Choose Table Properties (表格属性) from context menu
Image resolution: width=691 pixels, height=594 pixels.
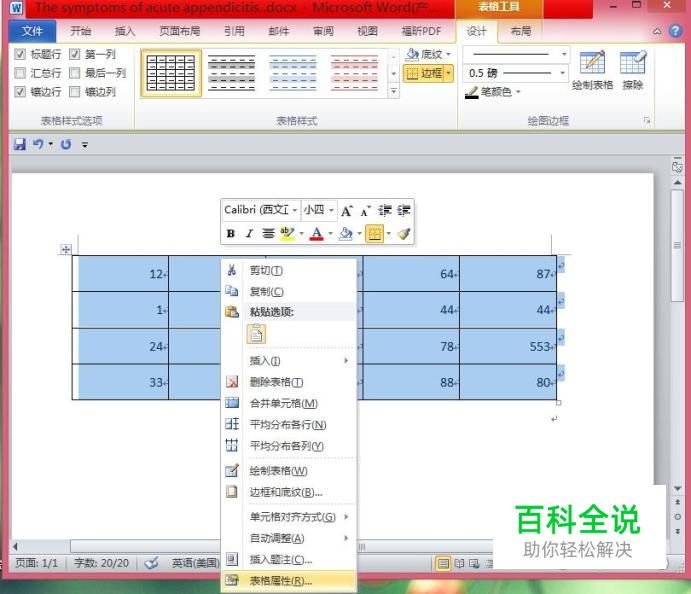(289, 581)
